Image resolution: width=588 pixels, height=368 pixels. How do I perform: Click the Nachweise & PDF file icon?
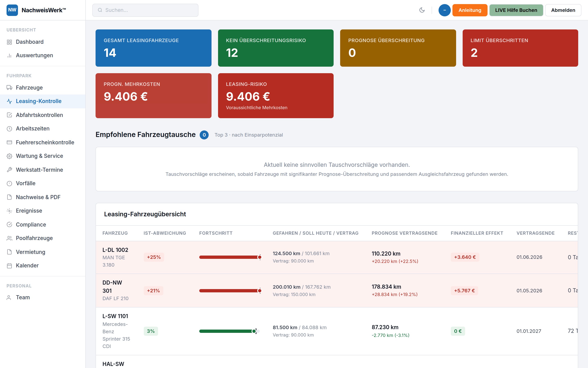[x=9, y=197]
